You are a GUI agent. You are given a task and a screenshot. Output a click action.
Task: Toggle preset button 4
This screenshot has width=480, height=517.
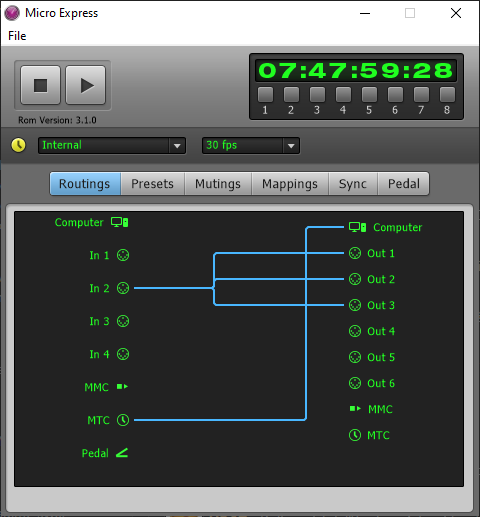click(343, 95)
